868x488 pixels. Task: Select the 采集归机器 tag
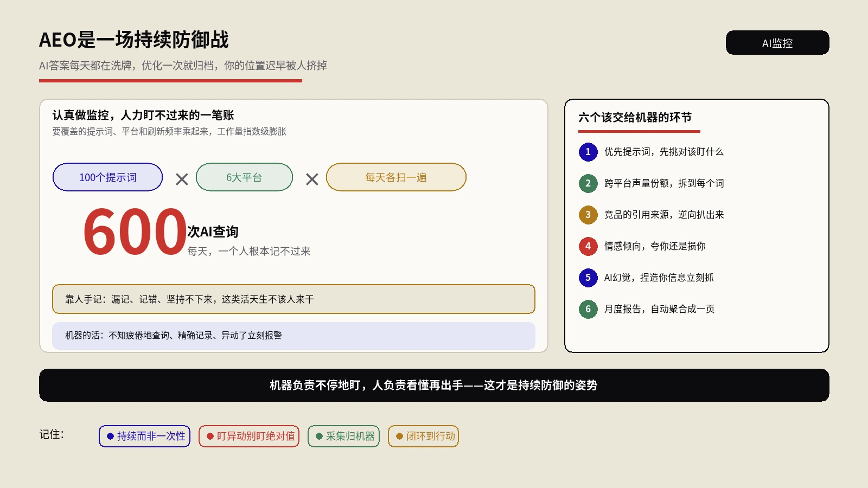click(x=344, y=436)
